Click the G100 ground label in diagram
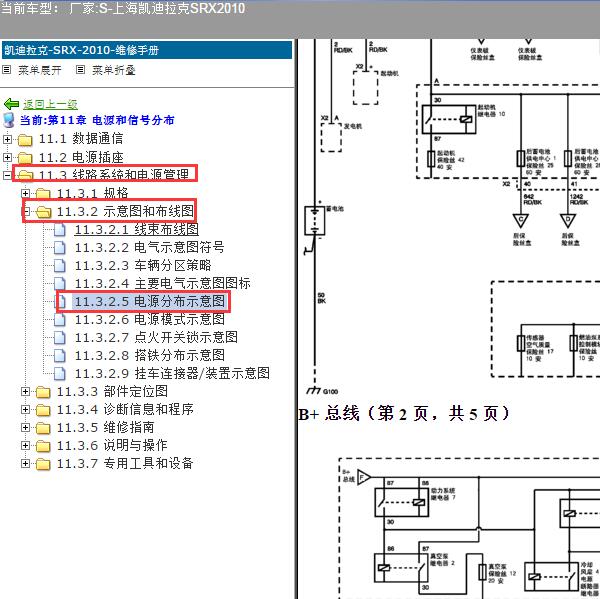The height and width of the screenshot is (599, 600). click(x=330, y=392)
